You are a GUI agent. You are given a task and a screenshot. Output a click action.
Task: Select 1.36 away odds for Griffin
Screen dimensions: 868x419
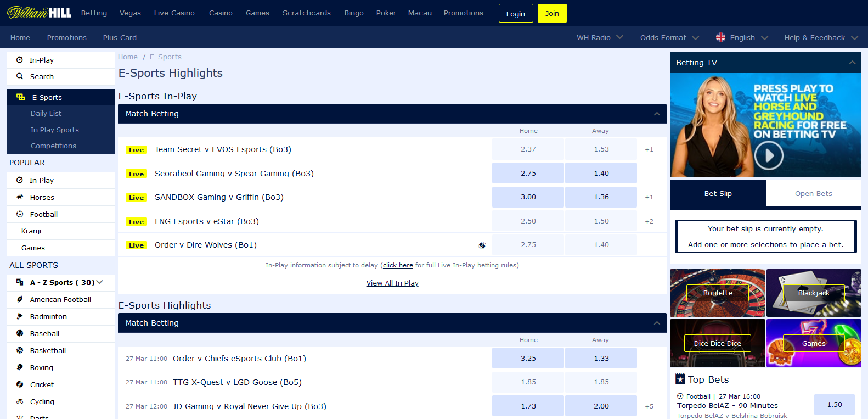pyautogui.click(x=601, y=197)
